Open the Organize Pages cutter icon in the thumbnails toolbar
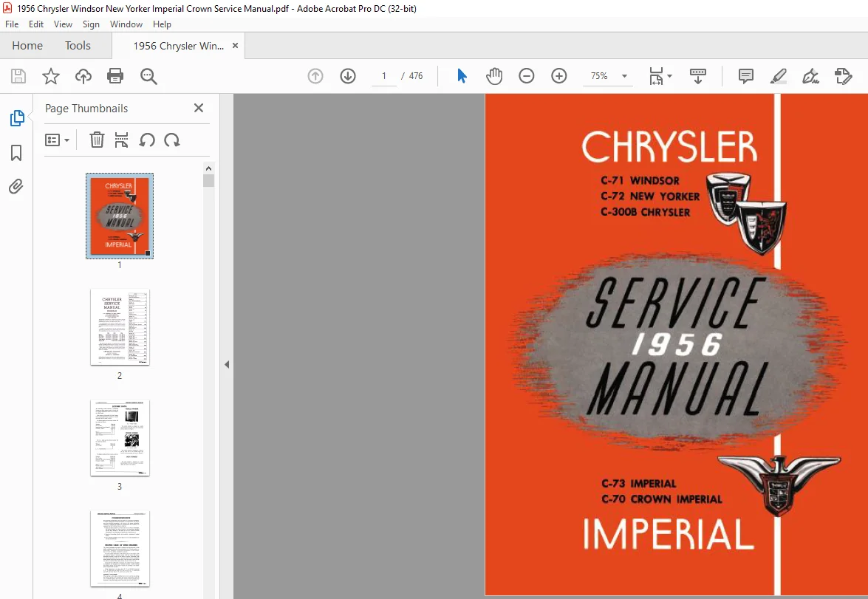Viewport: 868px width, 599px height. coord(121,140)
